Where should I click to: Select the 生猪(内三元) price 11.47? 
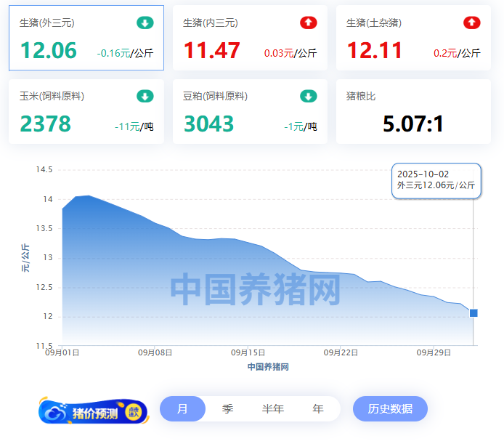tap(211, 51)
